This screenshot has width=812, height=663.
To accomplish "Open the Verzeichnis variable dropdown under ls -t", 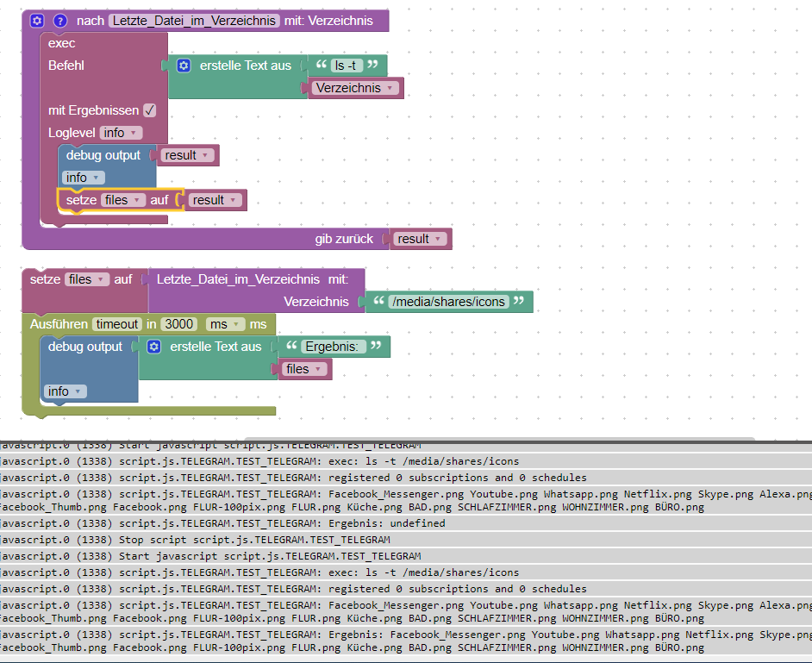I will (x=355, y=88).
